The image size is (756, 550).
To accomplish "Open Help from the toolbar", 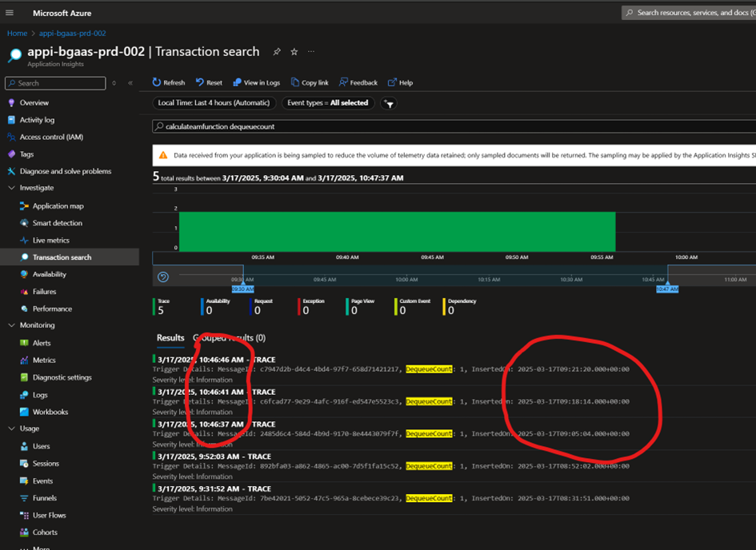I will [x=401, y=82].
